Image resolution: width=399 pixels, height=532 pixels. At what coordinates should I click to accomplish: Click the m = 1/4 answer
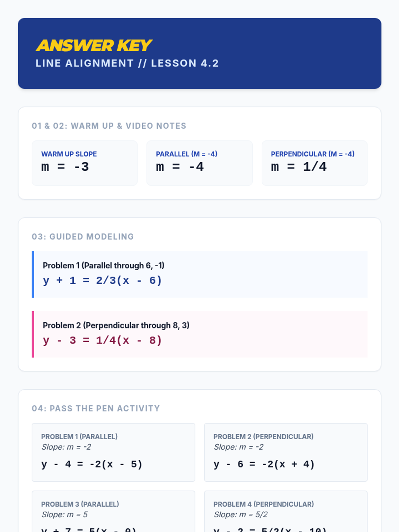tap(299, 167)
